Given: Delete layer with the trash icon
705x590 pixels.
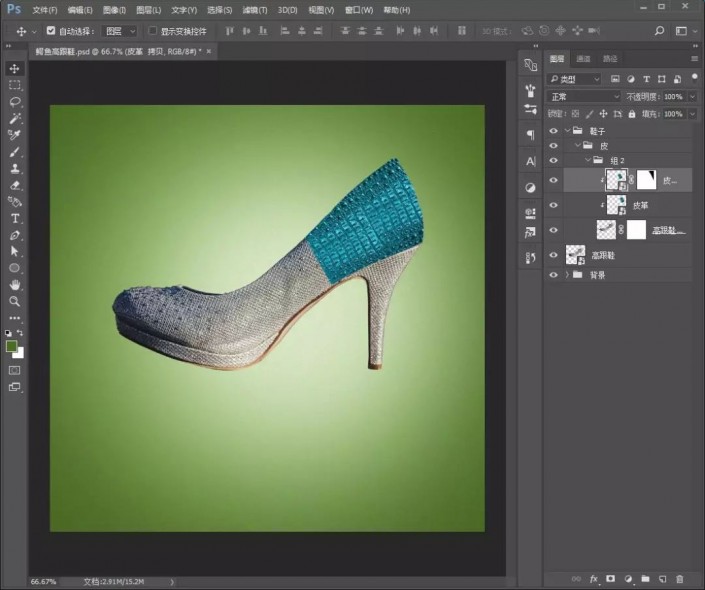Looking at the screenshot, I should (679, 579).
